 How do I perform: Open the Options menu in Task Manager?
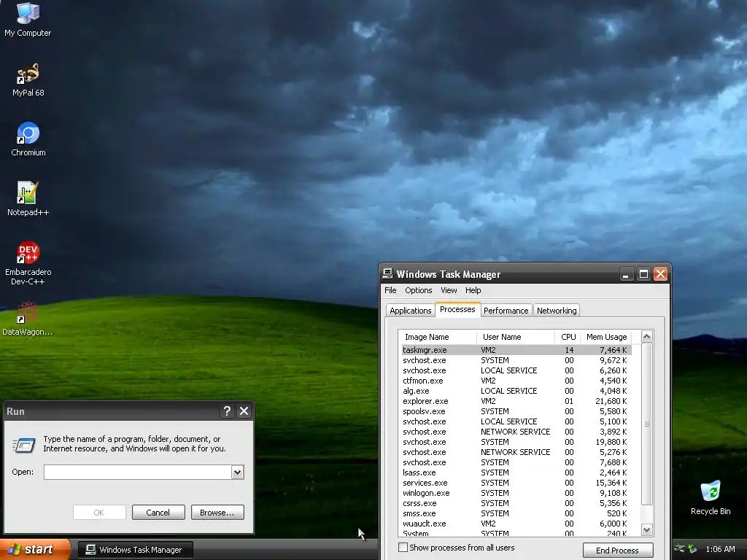[x=418, y=290]
